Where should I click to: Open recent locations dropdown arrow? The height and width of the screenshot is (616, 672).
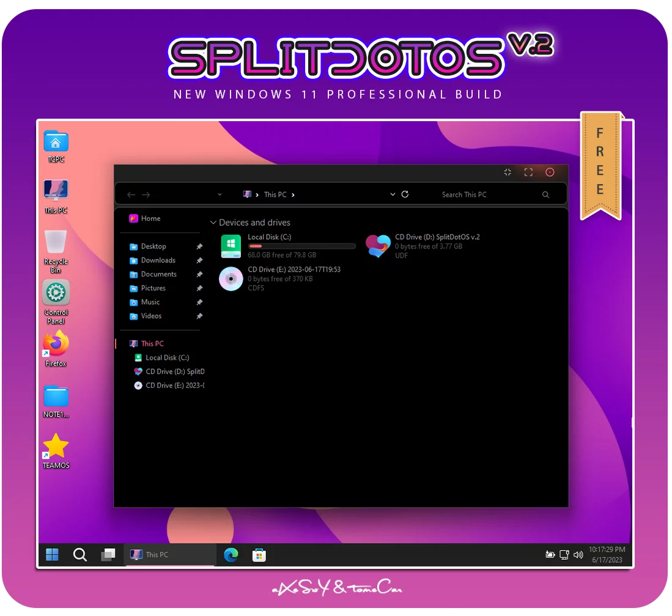(220, 195)
